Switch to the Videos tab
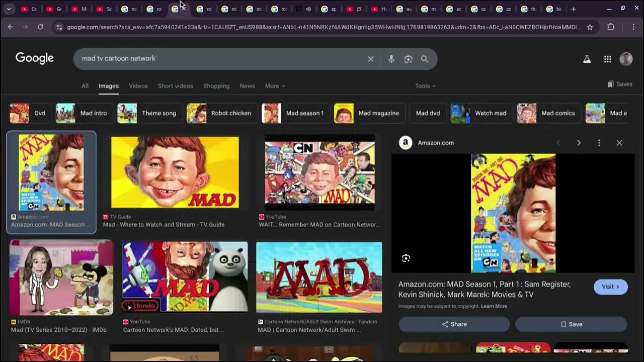644x362 pixels. coord(138,86)
